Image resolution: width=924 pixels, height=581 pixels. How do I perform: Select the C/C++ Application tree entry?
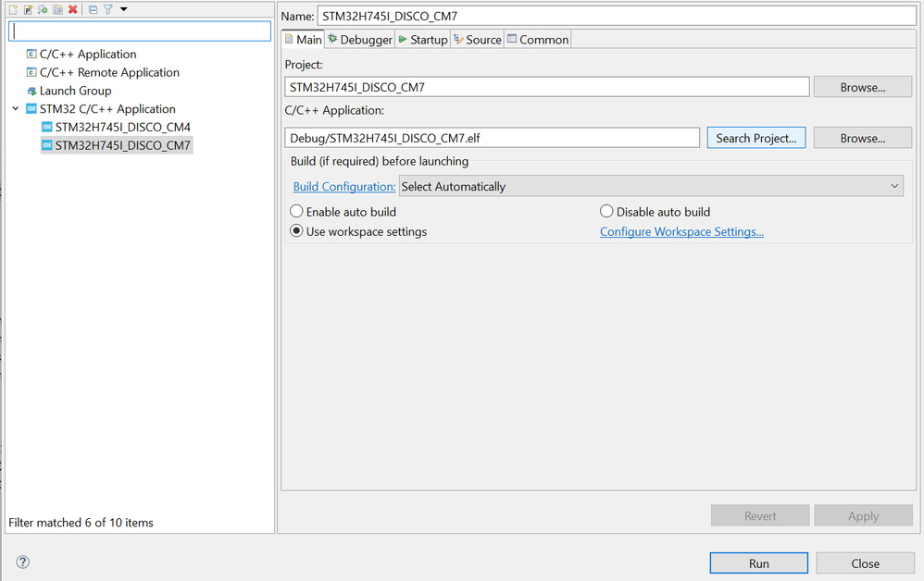click(x=88, y=55)
